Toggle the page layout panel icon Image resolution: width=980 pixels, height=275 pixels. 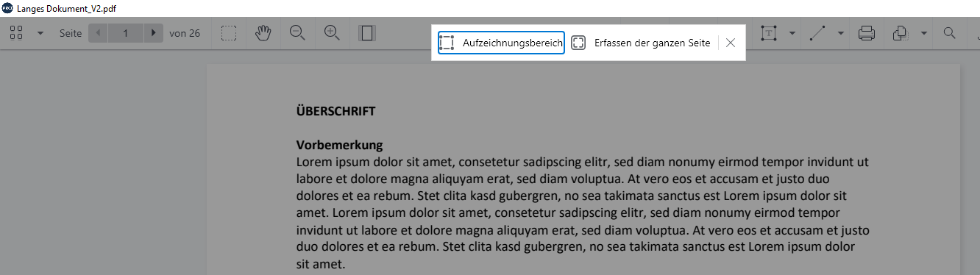point(367,33)
